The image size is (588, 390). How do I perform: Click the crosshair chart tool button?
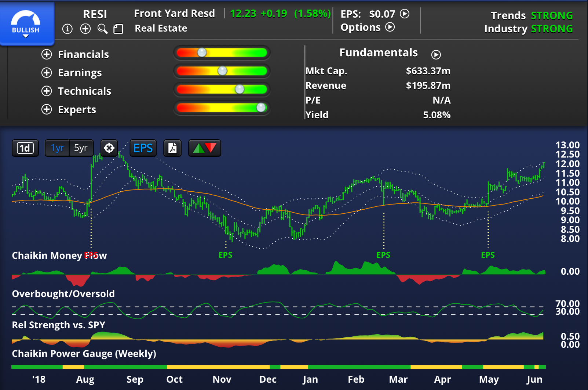(109, 148)
